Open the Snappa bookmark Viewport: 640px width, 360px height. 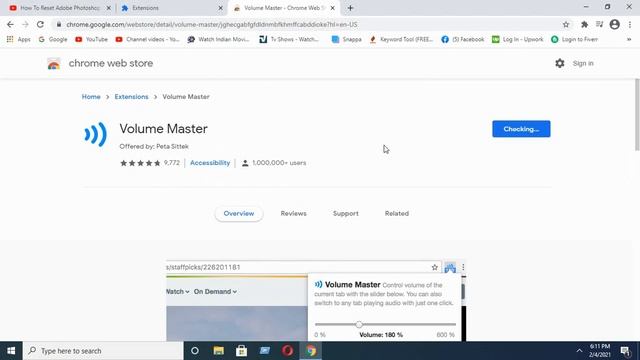pyautogui.click(x=347, y=39)
